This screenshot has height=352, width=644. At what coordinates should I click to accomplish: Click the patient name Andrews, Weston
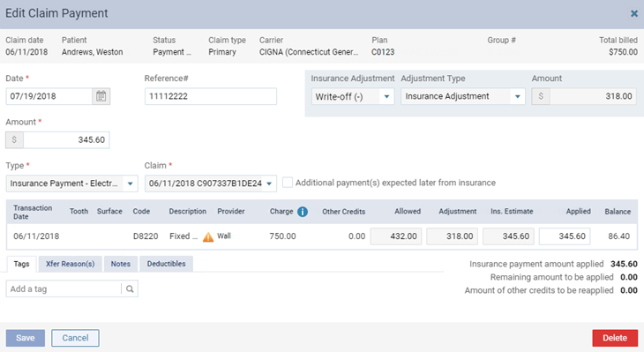(x=92, y=52)
